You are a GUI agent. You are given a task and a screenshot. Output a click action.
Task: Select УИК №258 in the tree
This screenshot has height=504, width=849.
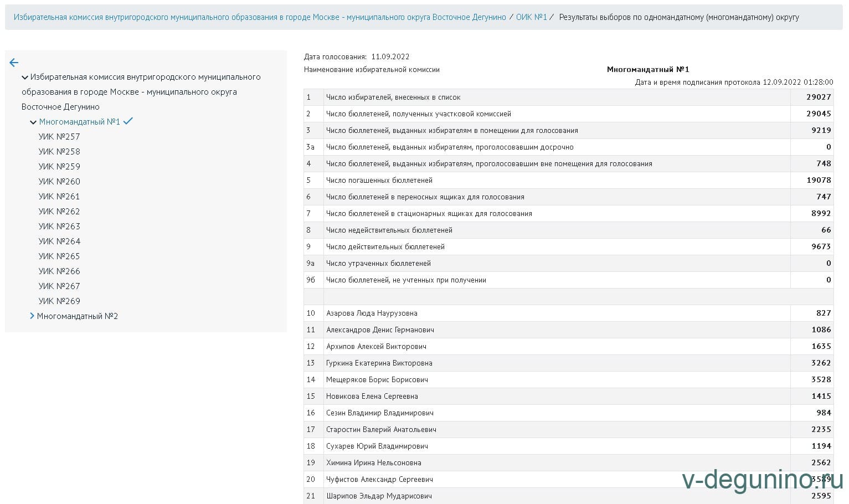pyautogui.click(x=59, y=152)
